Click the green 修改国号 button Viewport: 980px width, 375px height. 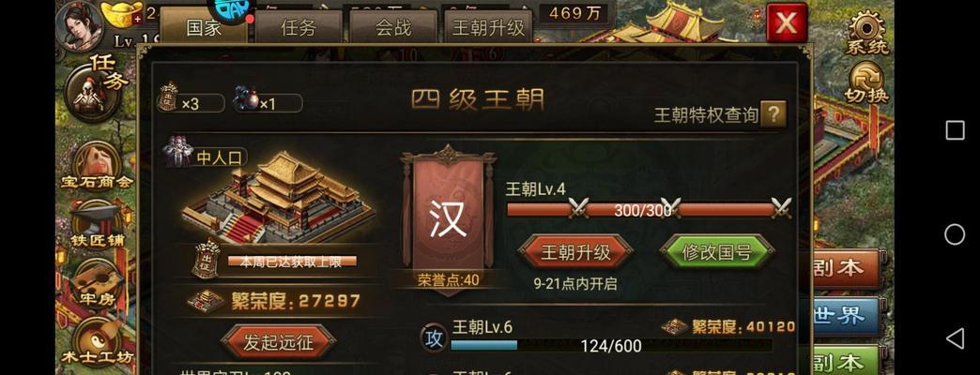717,252
